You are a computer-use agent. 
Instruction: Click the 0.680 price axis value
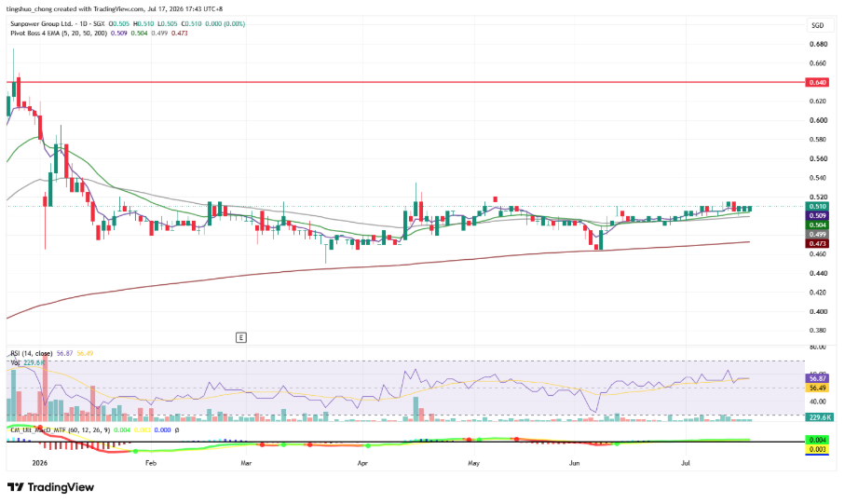click(x=818, y=44)
